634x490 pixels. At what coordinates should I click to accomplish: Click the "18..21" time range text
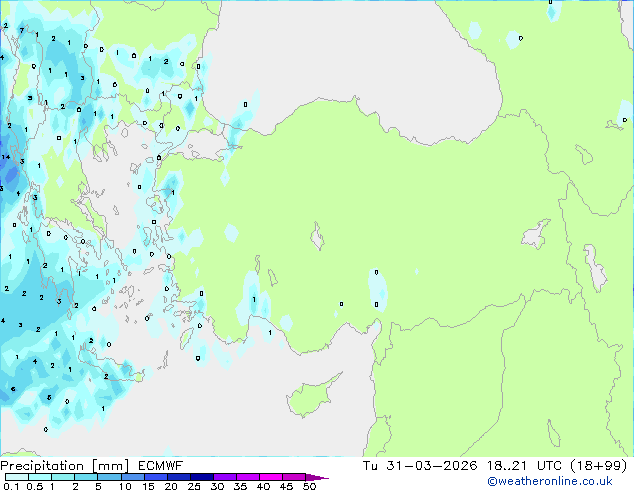coord(507,466)
